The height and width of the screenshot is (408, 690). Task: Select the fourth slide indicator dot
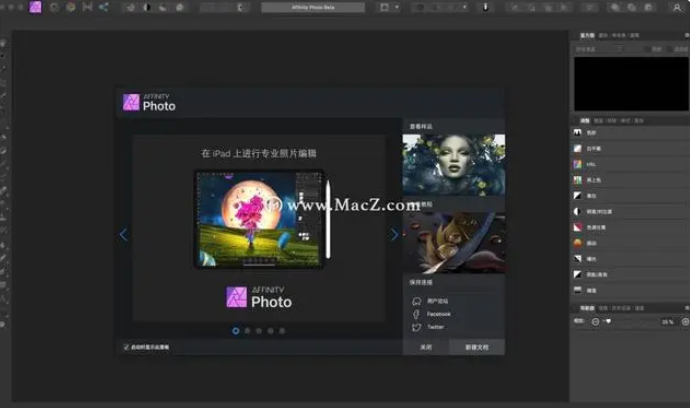[271, 331]
